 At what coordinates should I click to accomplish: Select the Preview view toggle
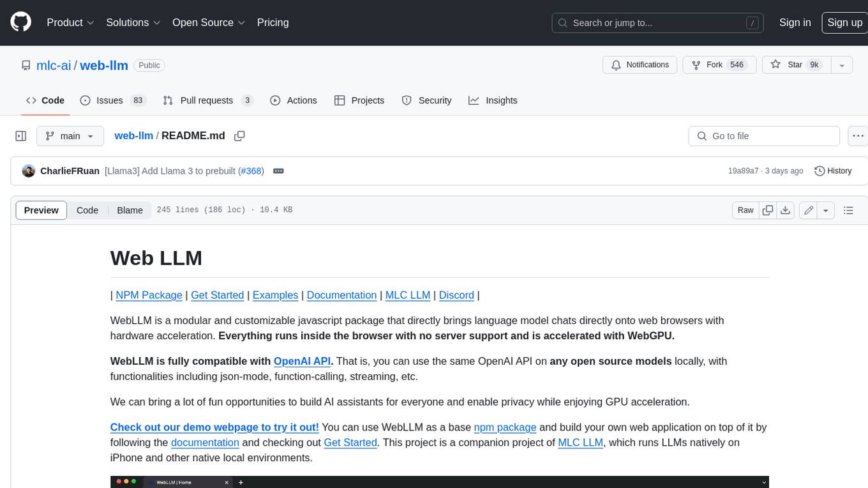pyautogui.click(x=41, y=210)
